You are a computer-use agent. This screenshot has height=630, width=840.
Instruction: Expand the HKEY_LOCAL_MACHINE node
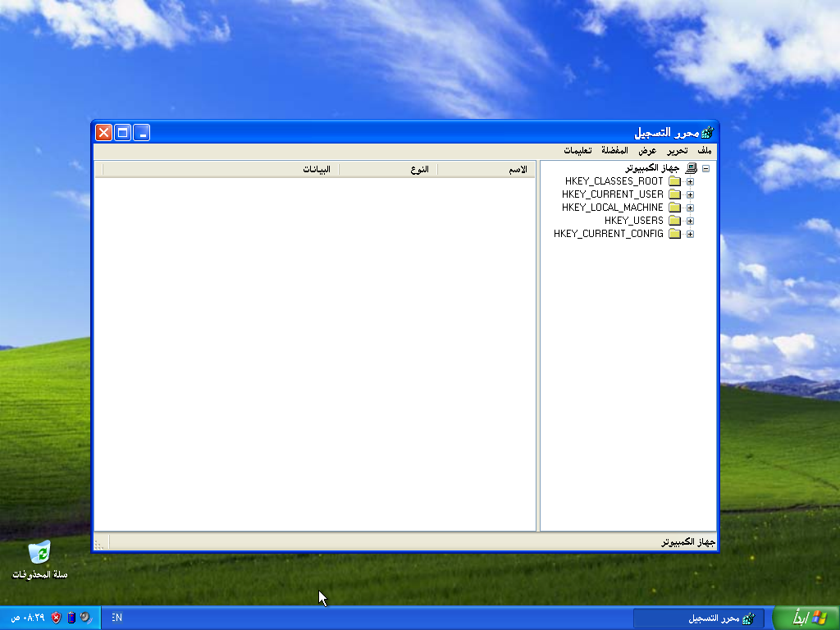(690, 208)
